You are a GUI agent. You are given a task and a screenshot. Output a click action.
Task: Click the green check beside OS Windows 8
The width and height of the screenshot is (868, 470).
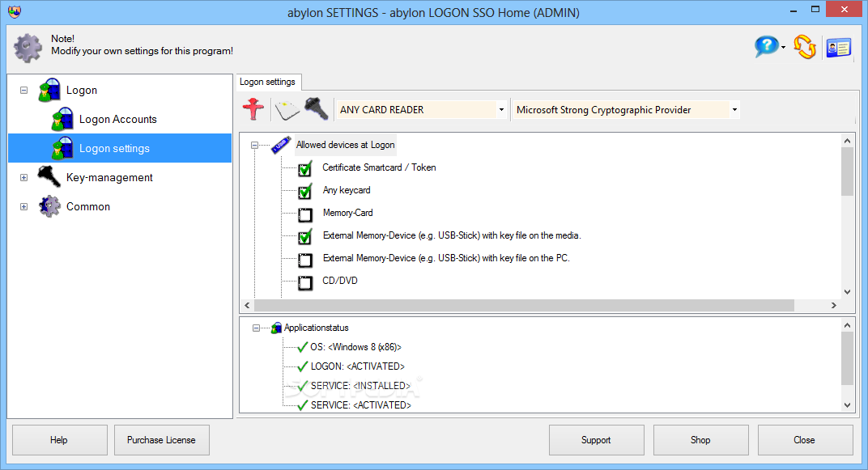pos(302,347)
